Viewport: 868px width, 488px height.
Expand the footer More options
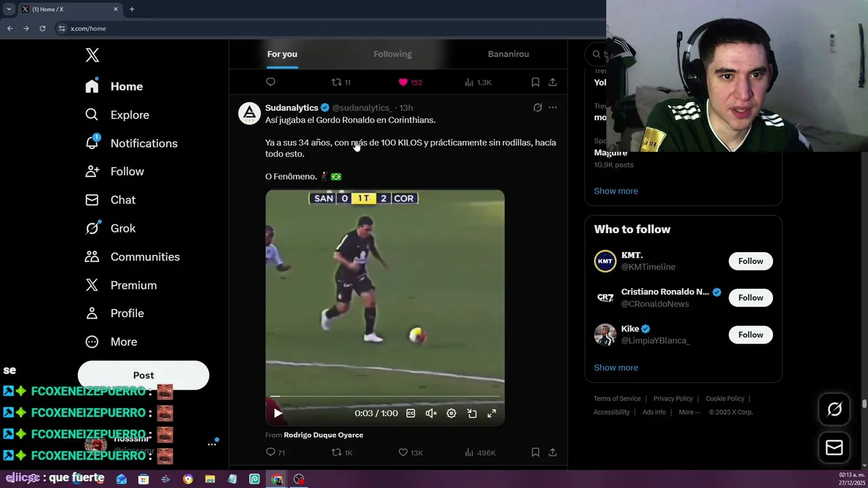tap(689, 412)
